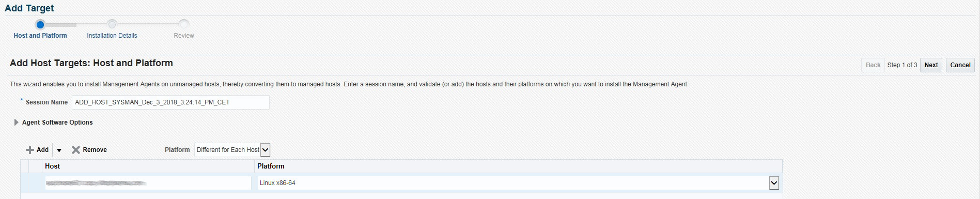The width and height of the screenshot is (980, 199).
Task: Click the 'Add Host Targets: Host and Platform' heading
Action: [x=91, y=63]
